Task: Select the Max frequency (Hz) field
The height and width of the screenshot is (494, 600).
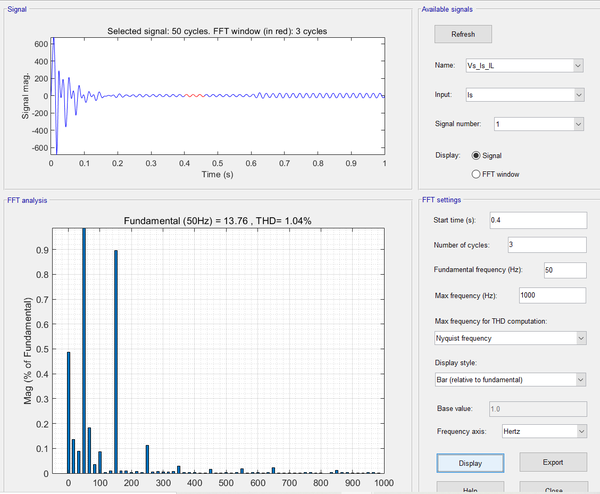Action: coord(552,294)
